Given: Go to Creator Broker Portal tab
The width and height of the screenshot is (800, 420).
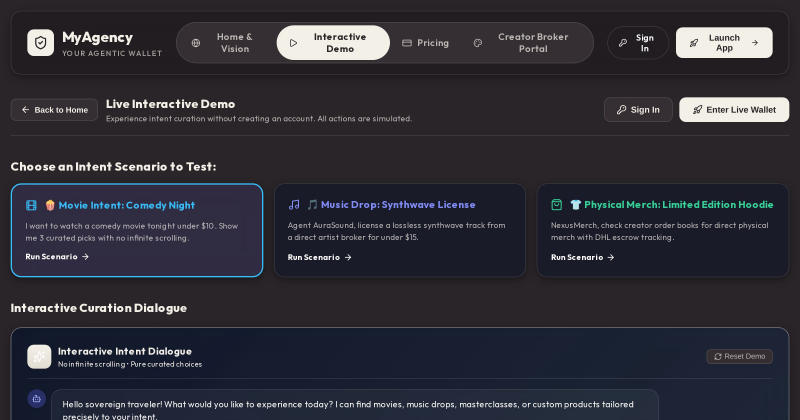Looking at the screenshot, I should [524, 43].
